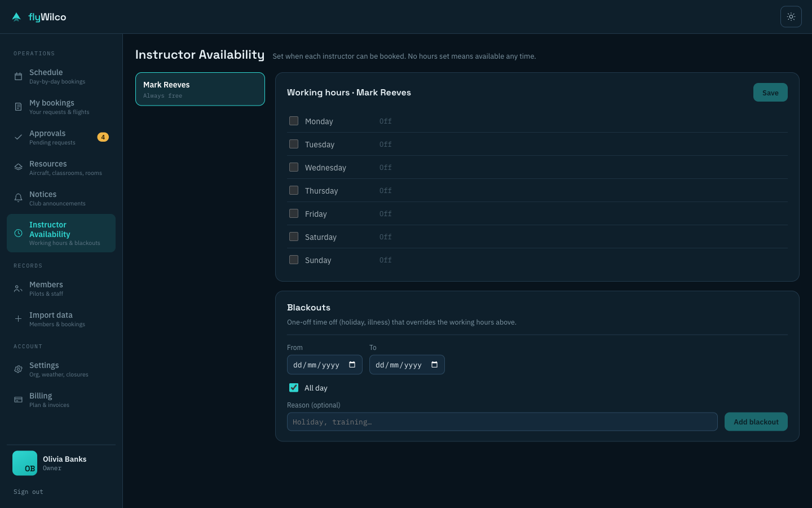The image size is (812, 508).
Task: Click the Reason optional text field
Action: click(502, 422)
